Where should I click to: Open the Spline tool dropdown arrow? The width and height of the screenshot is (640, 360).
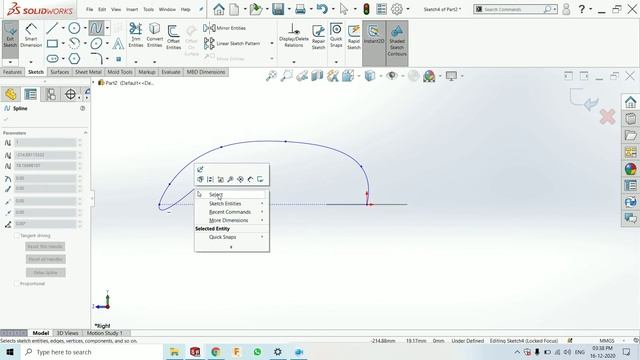(x=107, y=28)
